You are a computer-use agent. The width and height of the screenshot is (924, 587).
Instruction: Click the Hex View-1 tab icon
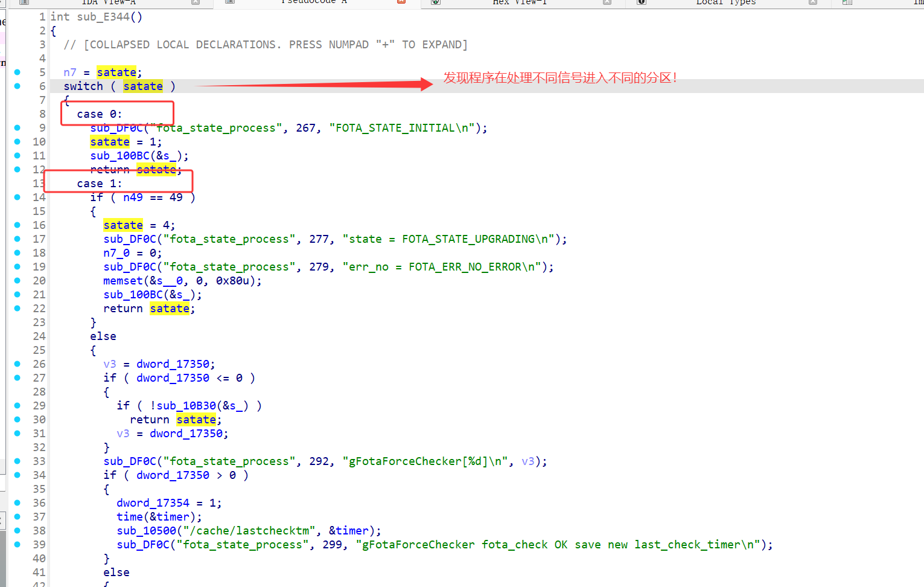435,2
